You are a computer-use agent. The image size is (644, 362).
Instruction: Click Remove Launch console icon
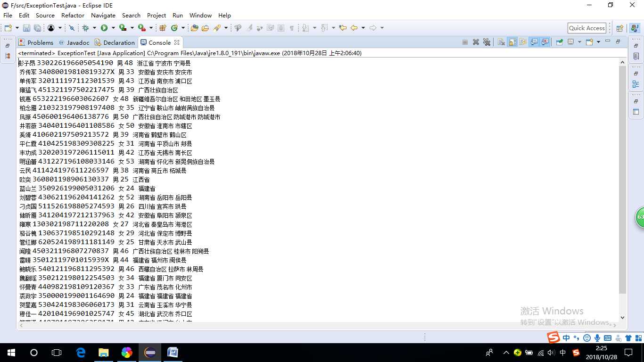pos(476,42)
